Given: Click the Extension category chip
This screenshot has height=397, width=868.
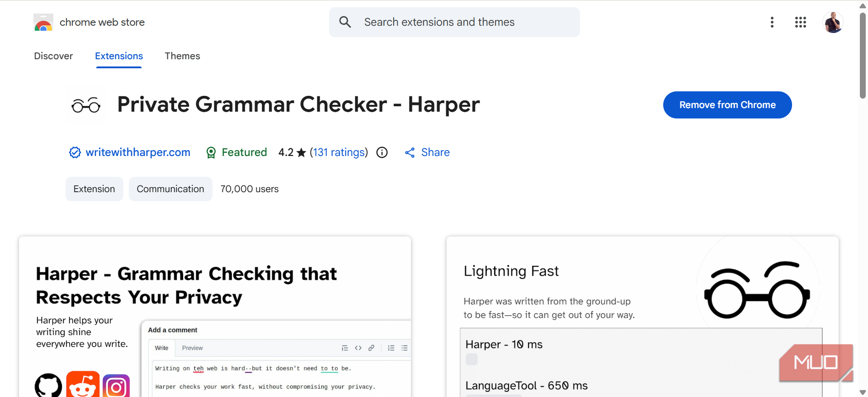Looking at the screenshot, I should tap(94, 189).
